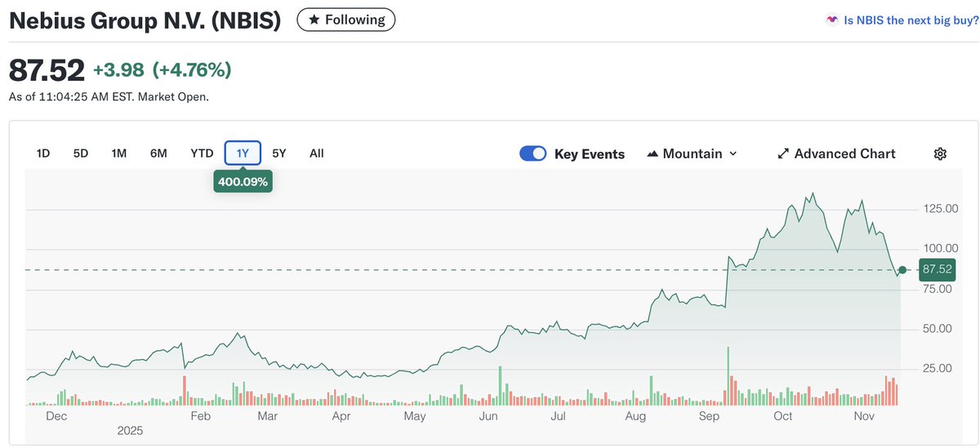The height and width of the screenshot is (448, 980).
Task: Switch to the 6M range
Action: [x=158, y=153]
